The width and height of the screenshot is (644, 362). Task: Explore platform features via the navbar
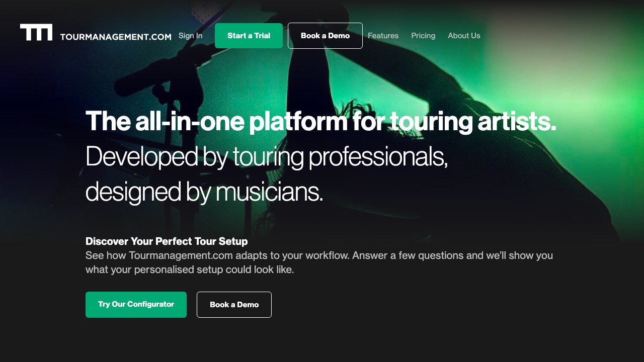[x=383, y=36]
